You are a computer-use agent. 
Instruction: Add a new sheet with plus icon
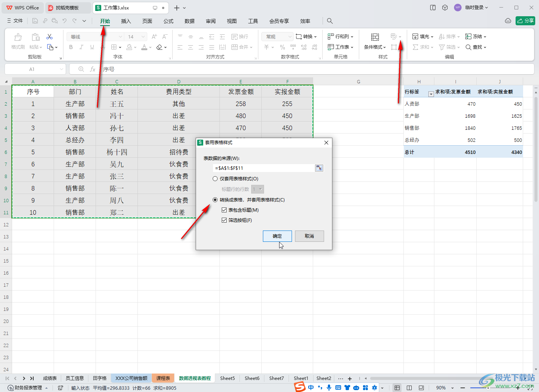[350, 378]
